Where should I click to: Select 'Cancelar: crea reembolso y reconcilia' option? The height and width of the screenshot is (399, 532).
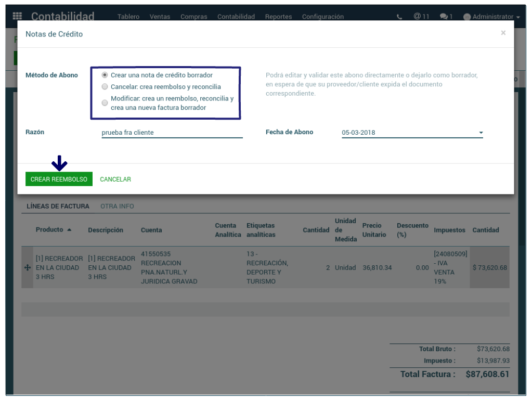[105, 87]
